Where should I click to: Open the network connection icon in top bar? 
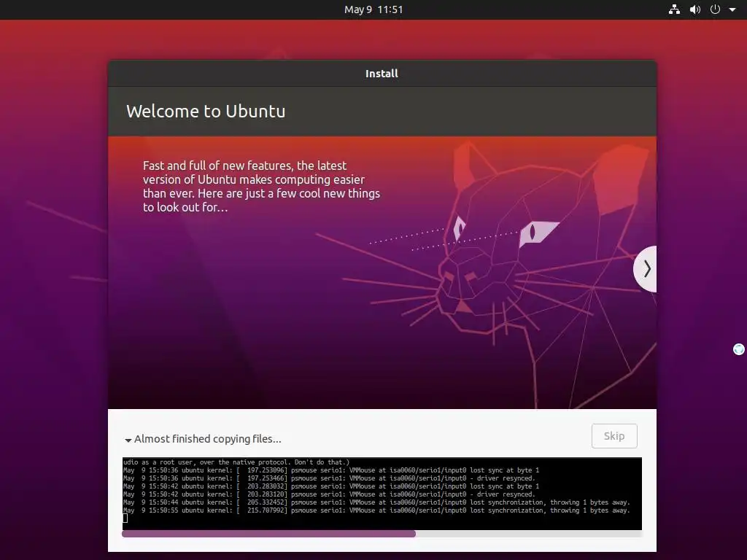point(674,9)
